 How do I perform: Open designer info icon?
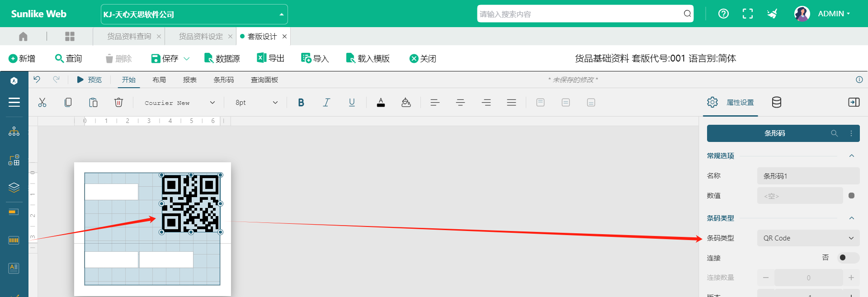[859, 80]
